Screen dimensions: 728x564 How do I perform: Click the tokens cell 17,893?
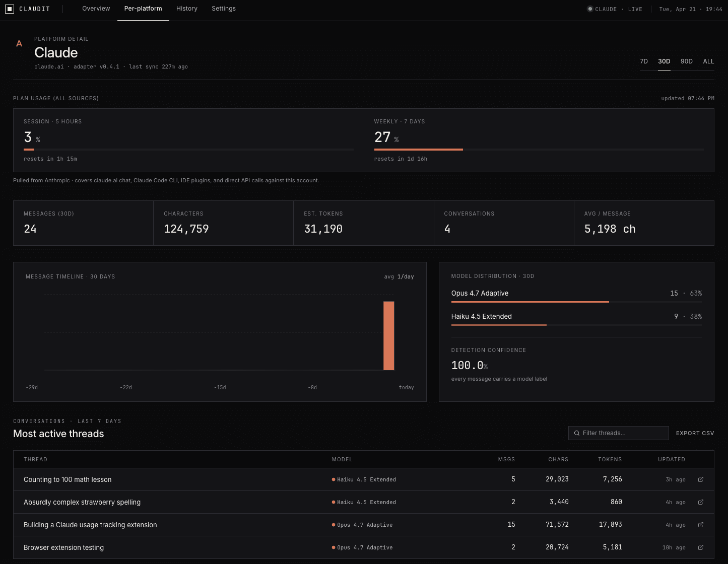pyautogui.click(x=611, y=525)
